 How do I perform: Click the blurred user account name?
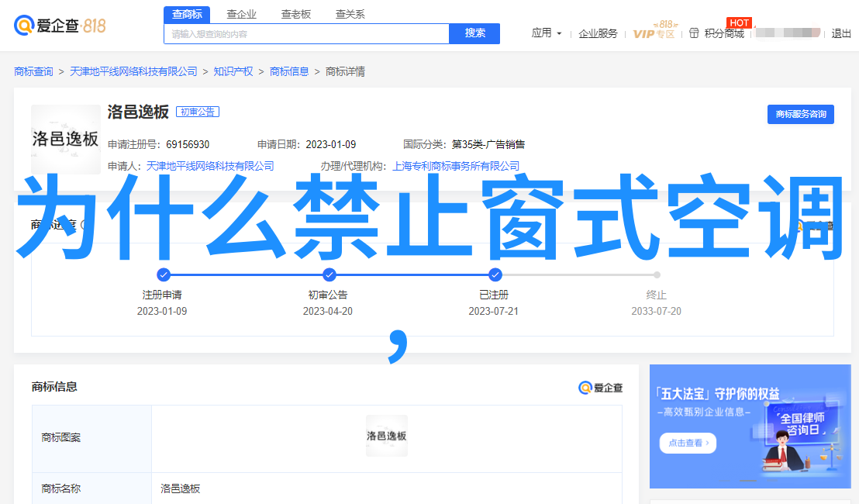pos(788,33)
